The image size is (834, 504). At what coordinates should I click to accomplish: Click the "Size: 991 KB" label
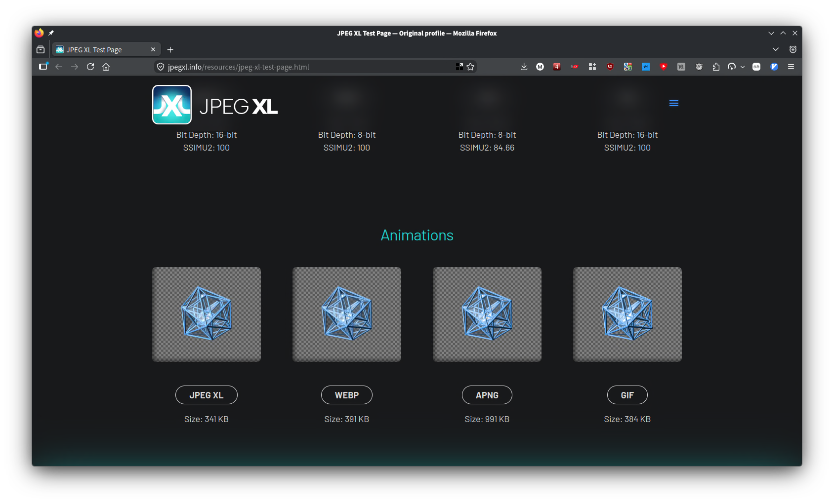pyautogui.click(x=487, y=419)
